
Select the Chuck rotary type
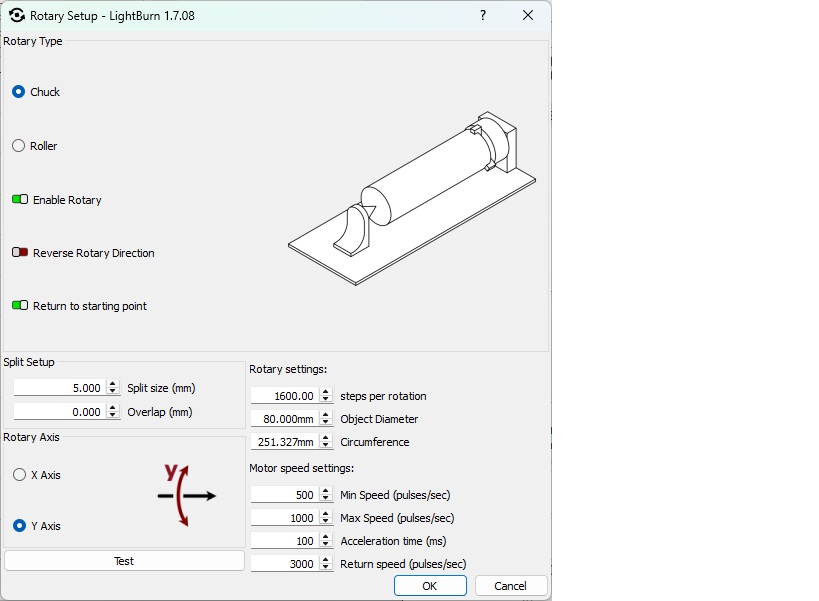[18, 92]
